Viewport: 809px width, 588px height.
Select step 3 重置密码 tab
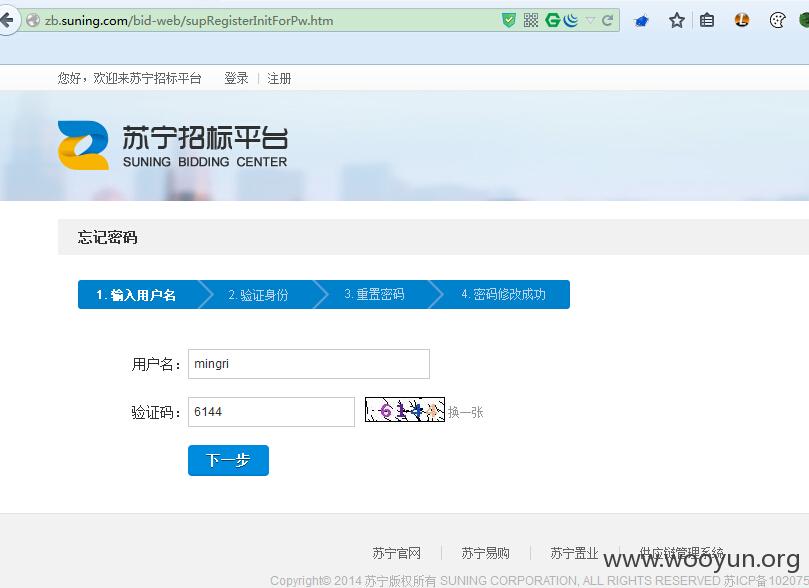coord(375,295)
